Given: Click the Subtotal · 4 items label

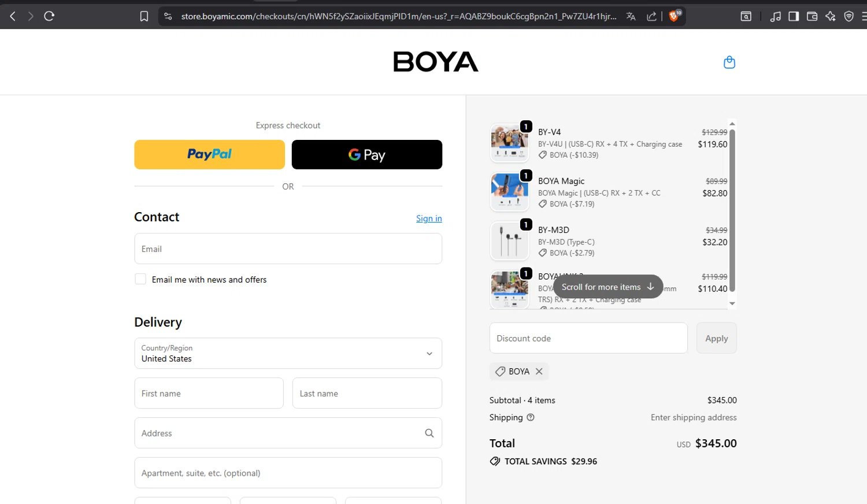Looking at the screenshot, I should [x=523, y=400].
